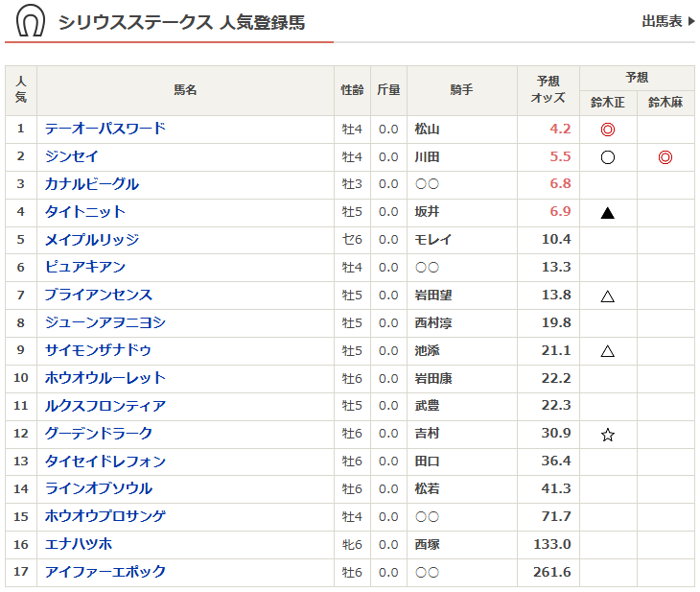Click the single circle mark for ジンセイ
Image resolution: width=700 pixels, height=592 pixels.
click(x=607, y=157)
